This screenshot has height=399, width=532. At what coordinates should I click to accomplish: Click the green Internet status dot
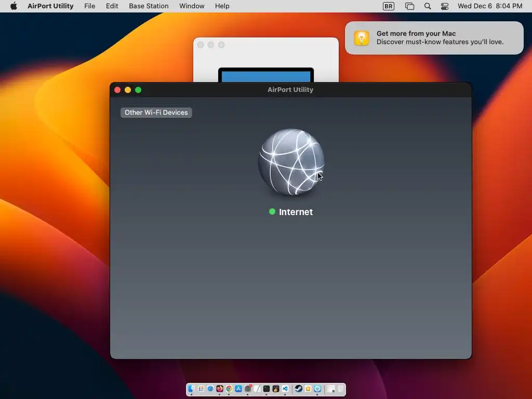coord(272,212)
